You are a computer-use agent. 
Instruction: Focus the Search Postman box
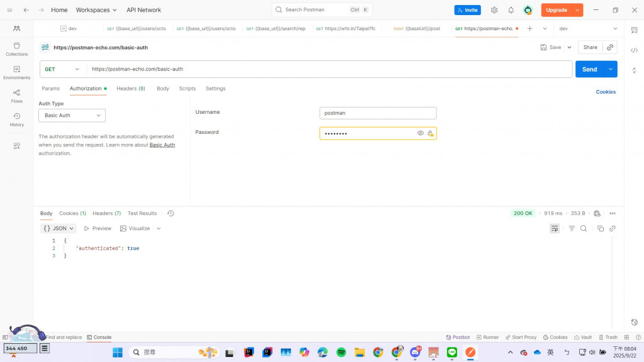click(322, 9)
